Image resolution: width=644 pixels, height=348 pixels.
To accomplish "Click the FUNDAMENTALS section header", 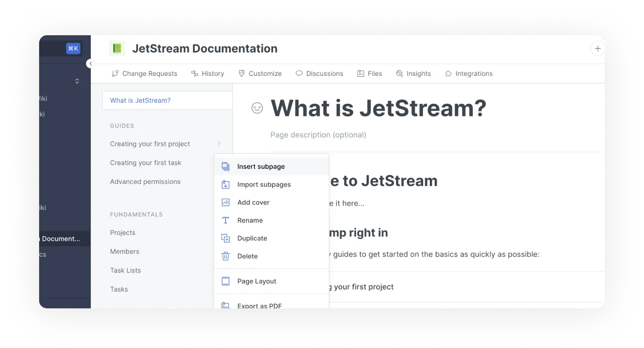I will [x=136, y=214].
